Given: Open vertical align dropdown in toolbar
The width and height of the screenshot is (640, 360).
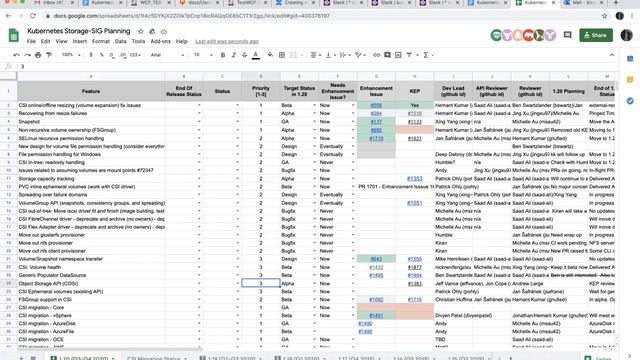Looking at the screenshot, I should click(330, 55).
